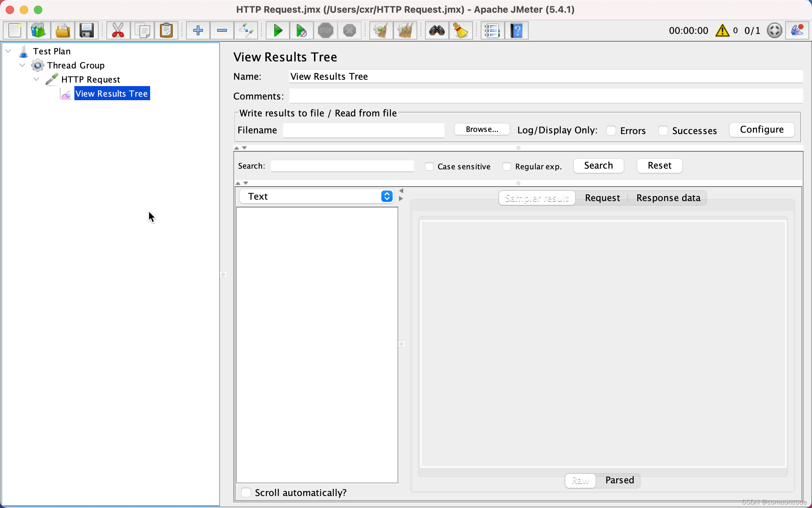812x508 pixels.
Task: Select View Results Tree in the tree
Action: (112, 93)
